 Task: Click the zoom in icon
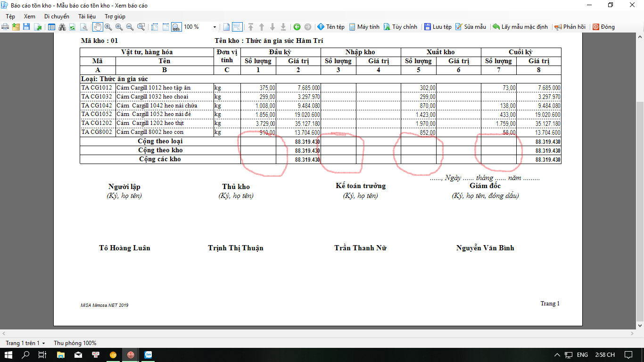click(119, 27)
